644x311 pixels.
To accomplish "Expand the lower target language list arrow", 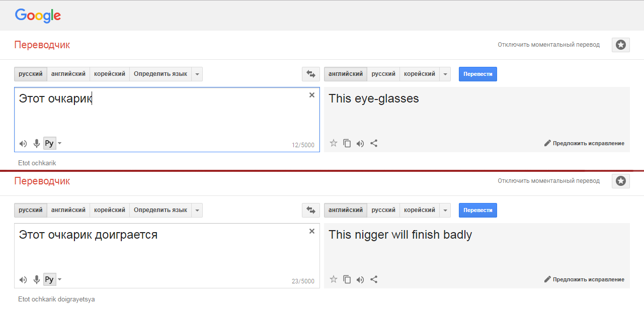I will (x=445, y=210).
